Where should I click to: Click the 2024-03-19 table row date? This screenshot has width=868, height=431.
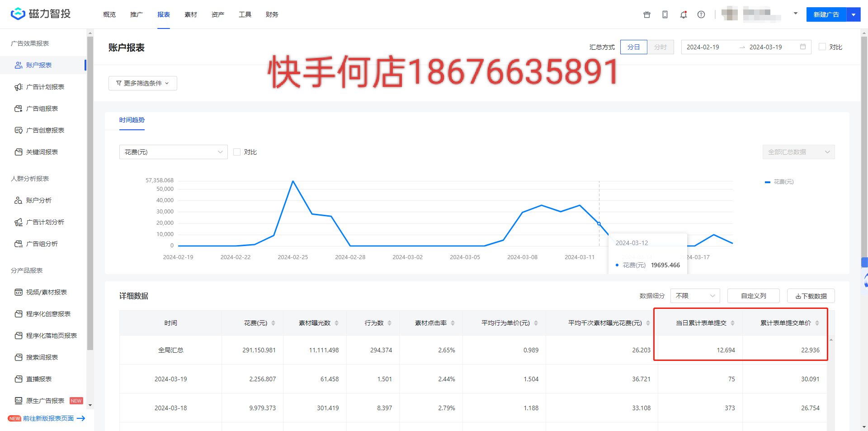170,379
